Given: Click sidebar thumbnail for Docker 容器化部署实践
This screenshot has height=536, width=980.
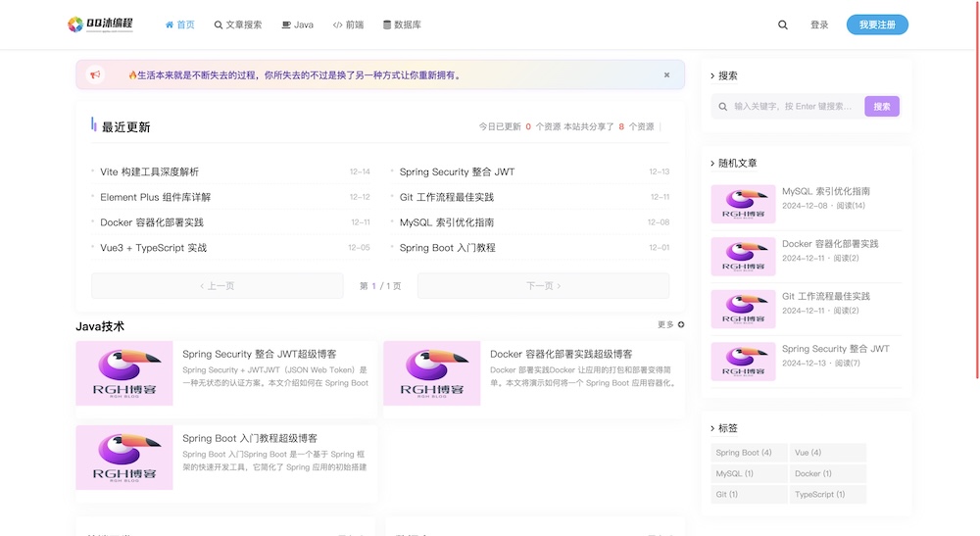Looking at the screenshot, I should tap(743, 256).
